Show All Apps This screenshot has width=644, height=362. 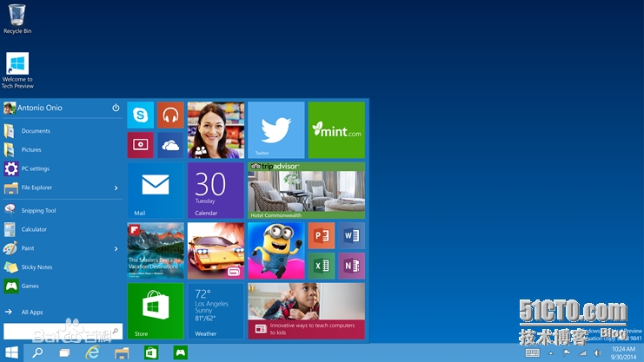click(x=63, y=313)
